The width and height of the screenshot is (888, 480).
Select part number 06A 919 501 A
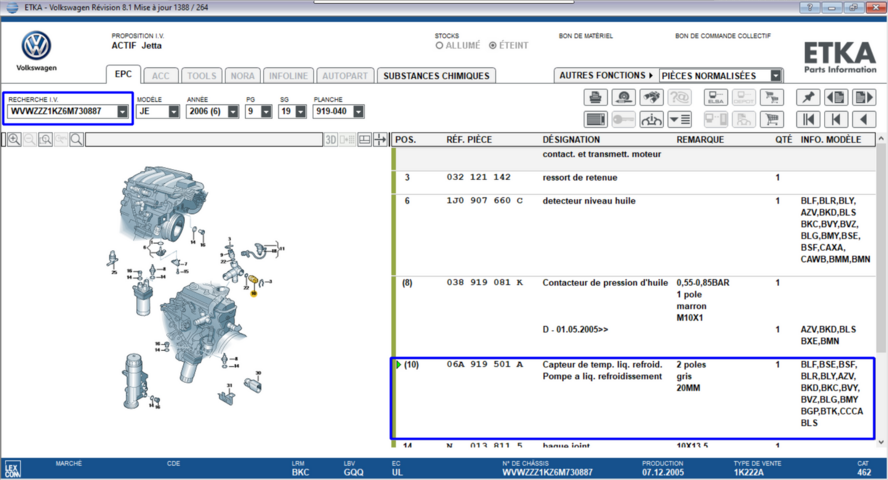coord(484,365)
